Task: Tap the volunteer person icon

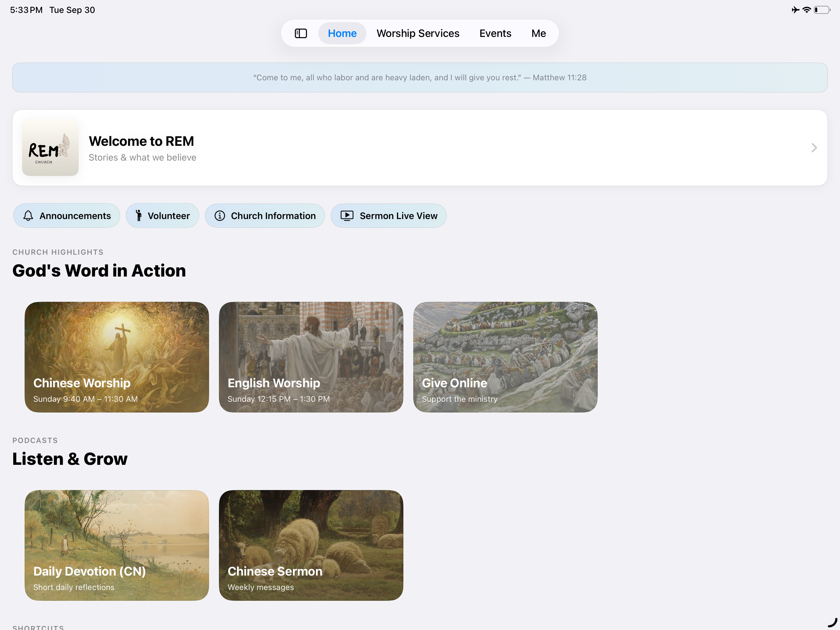Action: (139, 215)
